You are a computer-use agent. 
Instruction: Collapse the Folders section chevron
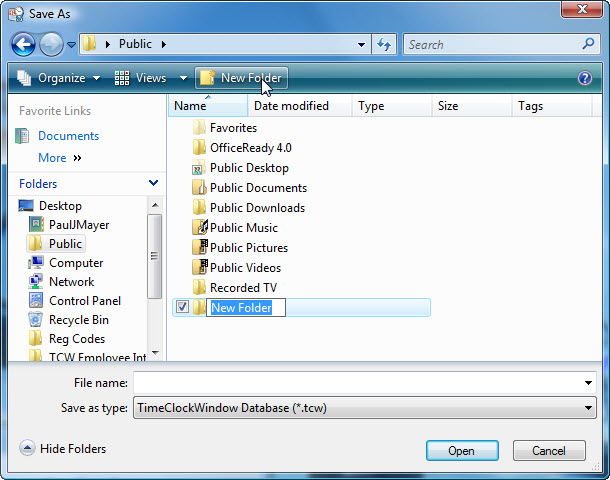pos(153,184)
